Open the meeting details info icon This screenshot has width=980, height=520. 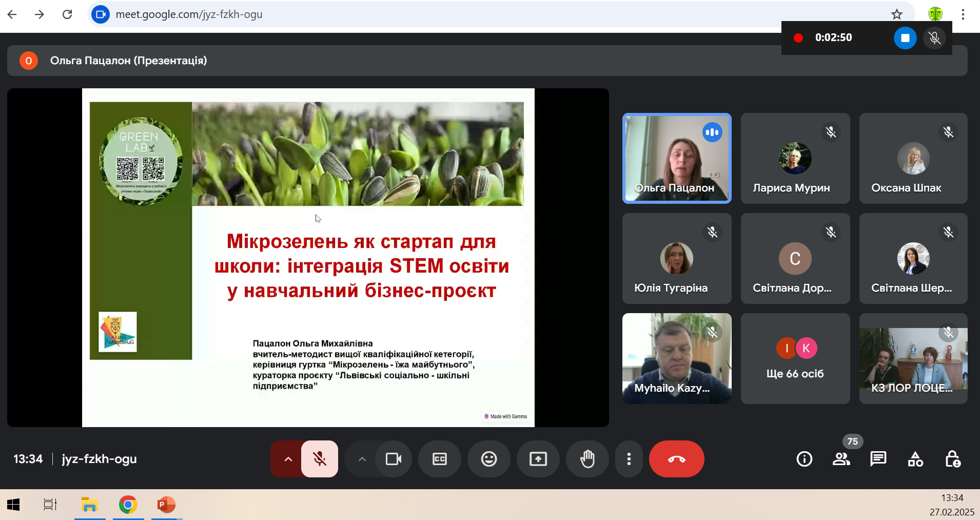tap(804, 459)
